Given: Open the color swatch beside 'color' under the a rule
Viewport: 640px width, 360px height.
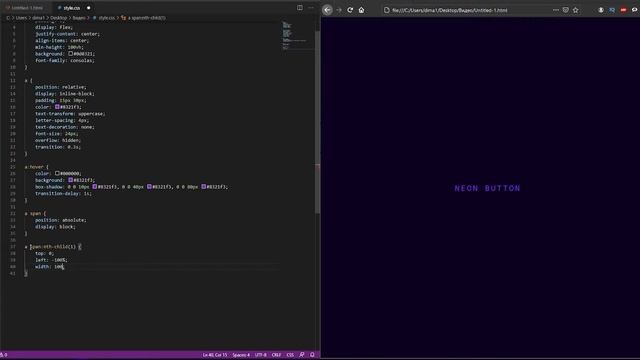Looking at the screenshot, I should pyautogui.click(x=57, y=107).
